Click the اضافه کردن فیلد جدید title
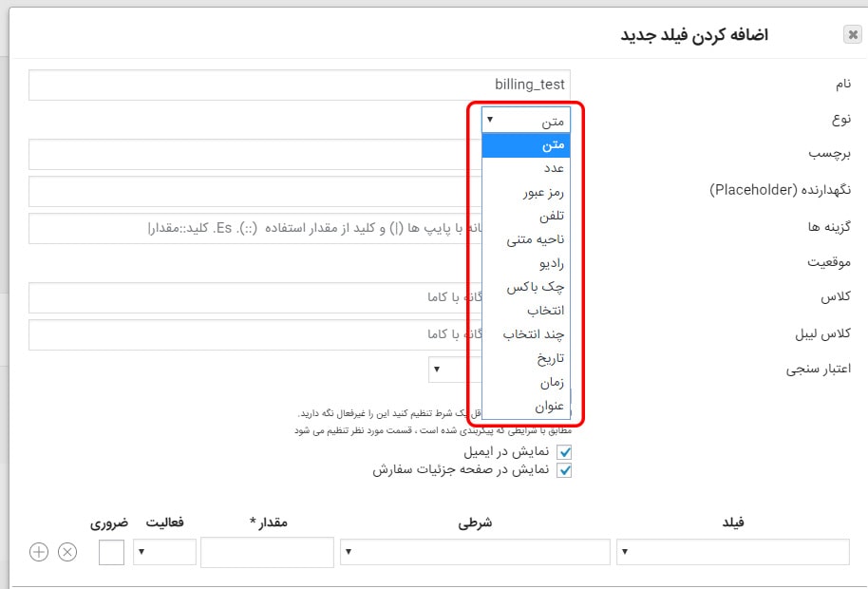 [x=694, y=35]
